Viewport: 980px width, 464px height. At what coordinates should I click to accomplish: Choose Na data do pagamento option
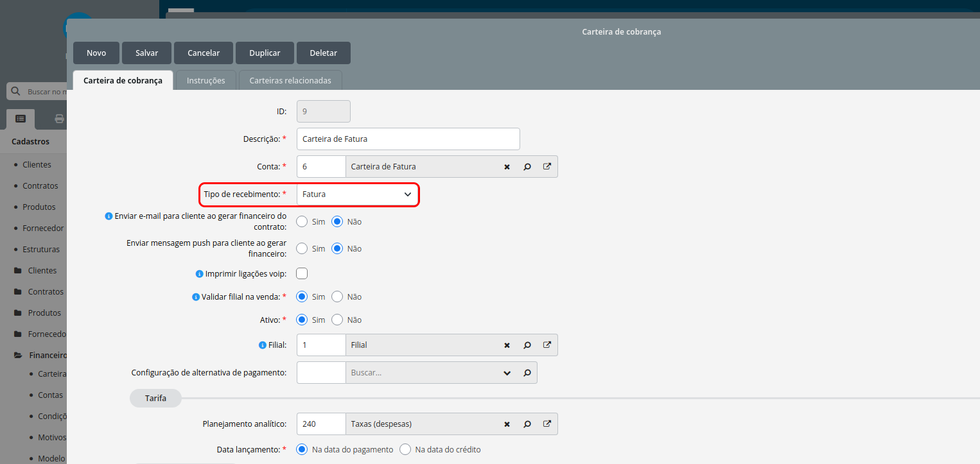tap(302, 449)
